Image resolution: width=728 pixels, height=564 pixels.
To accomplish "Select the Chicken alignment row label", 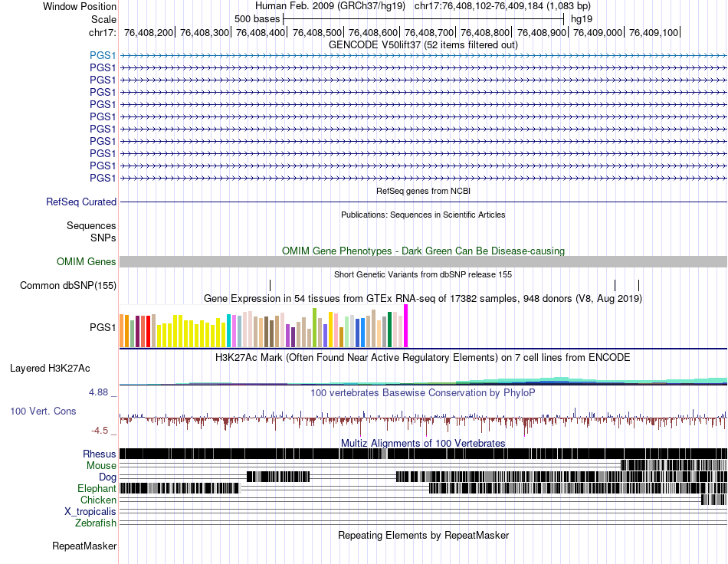I will click(x=98, y=500).
